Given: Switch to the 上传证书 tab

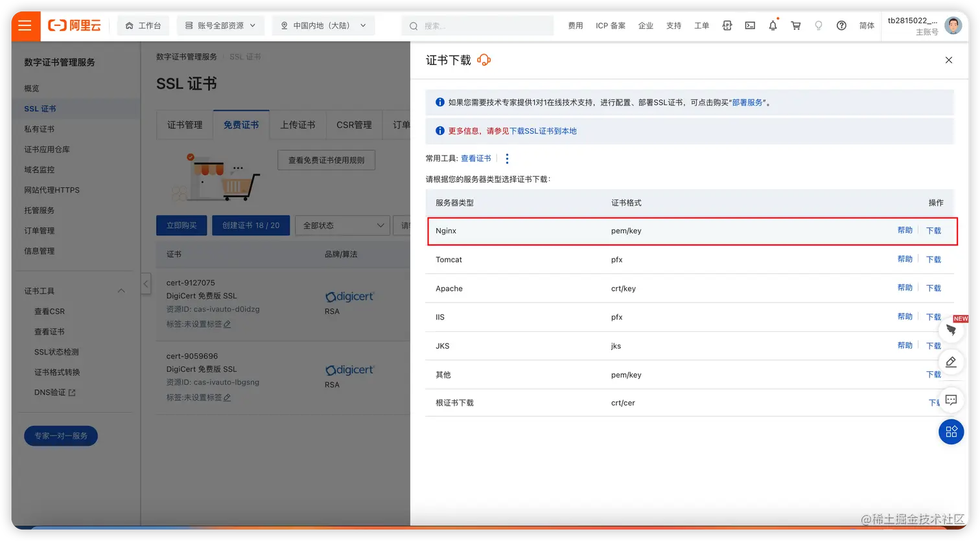Looking at the screenshot, I should [x=297, y=125].
